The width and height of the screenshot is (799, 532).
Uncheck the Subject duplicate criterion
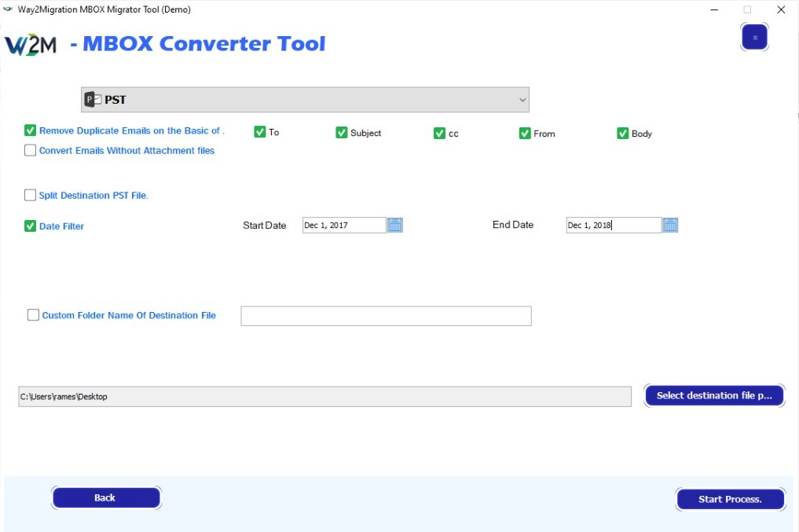[x=342, y=133]
